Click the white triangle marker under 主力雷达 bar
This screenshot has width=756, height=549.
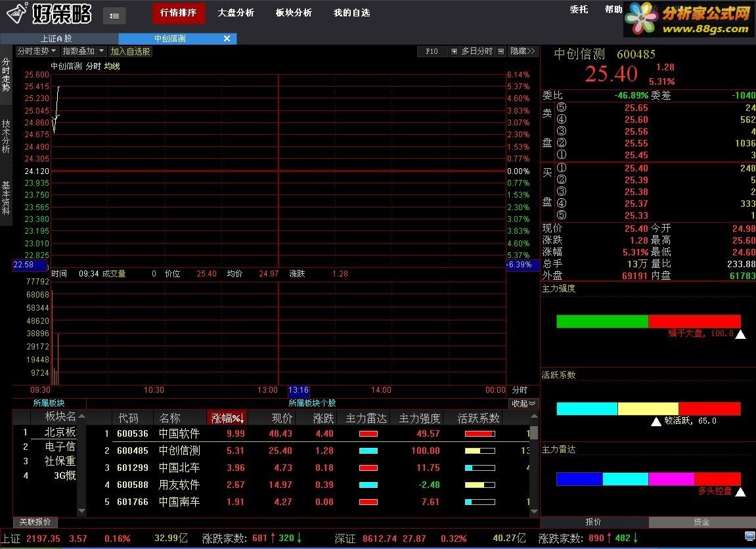coord(740,492)
